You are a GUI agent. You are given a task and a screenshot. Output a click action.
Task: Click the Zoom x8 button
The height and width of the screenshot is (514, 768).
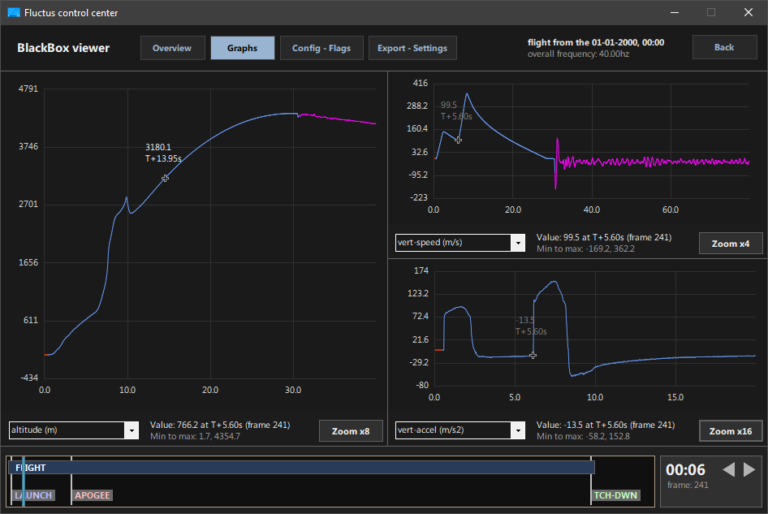351,431
